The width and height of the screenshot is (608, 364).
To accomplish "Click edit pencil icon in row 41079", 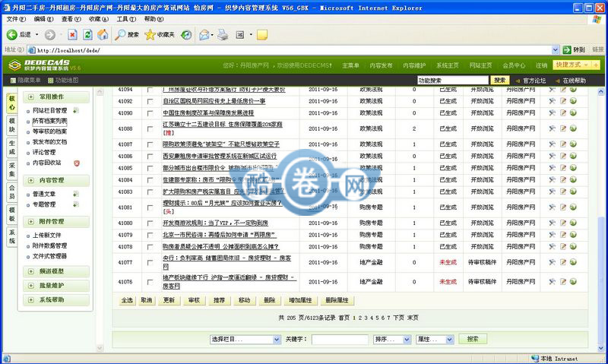I will (x=563, y=235).
